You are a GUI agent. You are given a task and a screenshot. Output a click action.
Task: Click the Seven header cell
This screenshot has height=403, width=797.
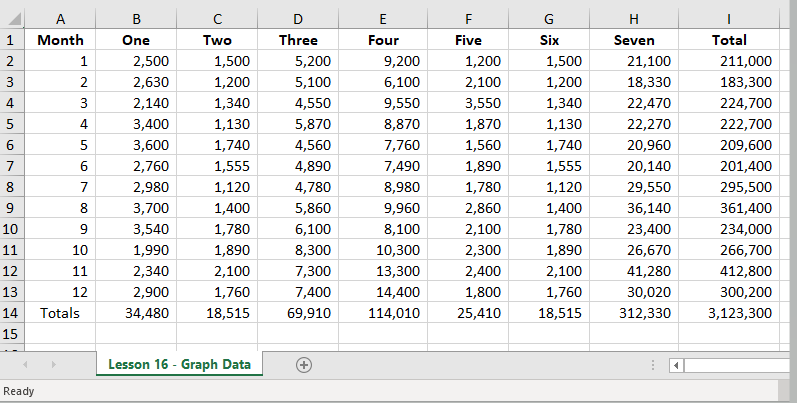(x=634, y=40)
